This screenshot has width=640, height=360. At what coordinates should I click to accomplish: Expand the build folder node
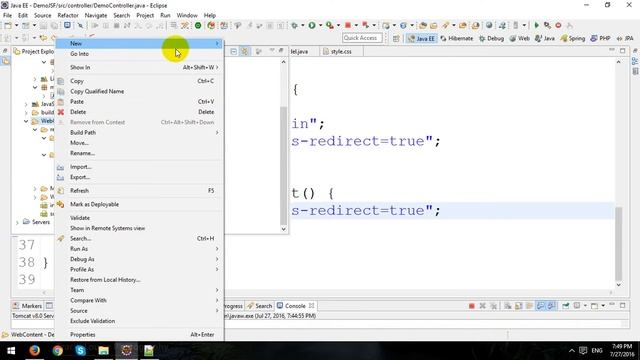26,113
